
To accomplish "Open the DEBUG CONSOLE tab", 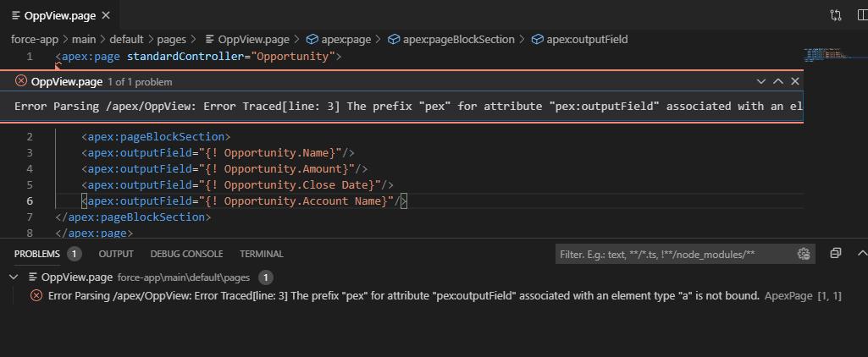I will click(x=186, y=254).
